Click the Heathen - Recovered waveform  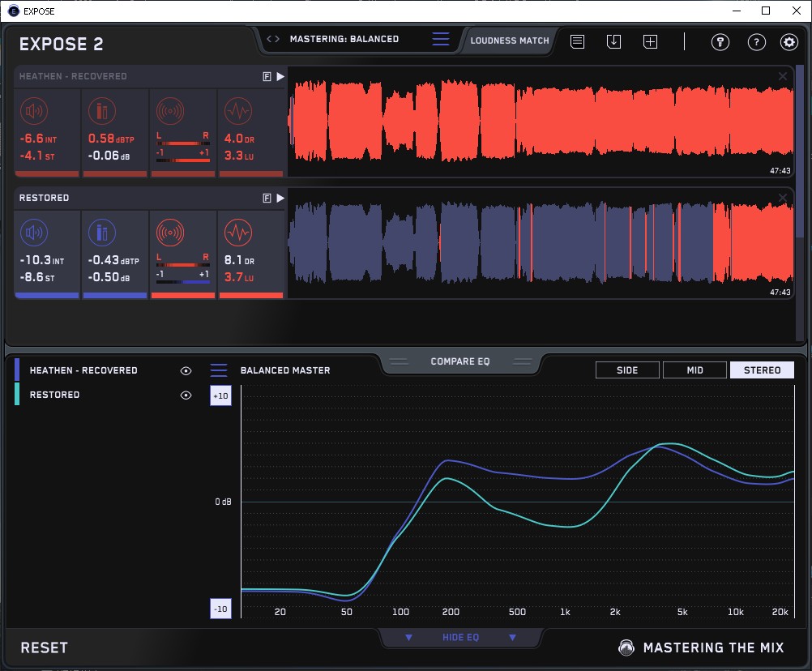pyautogui.click(x=541, y=122)
